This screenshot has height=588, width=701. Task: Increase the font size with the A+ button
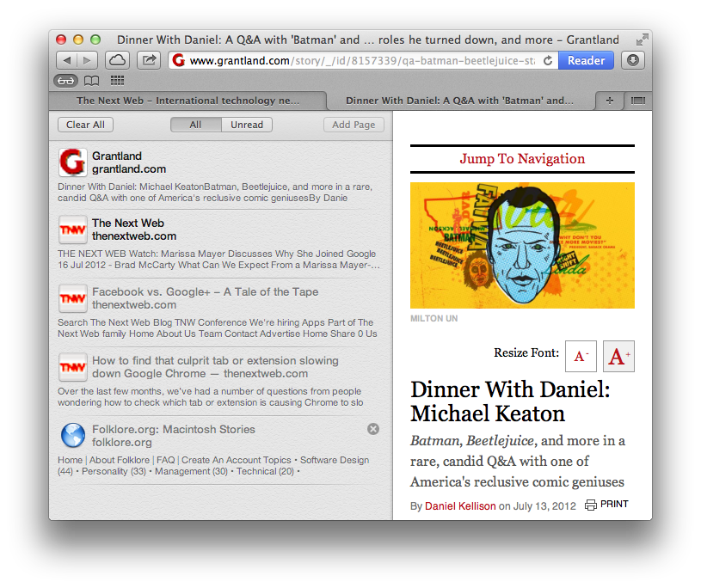click(x=618, y=356)
